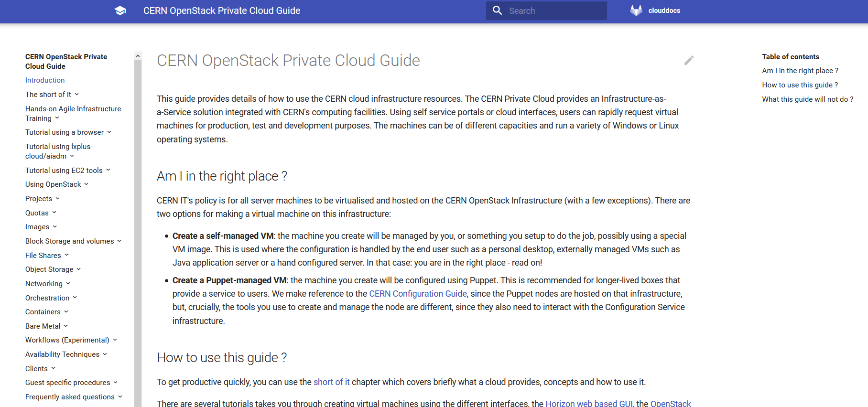Open Tutorial using a browser section label

65,132
